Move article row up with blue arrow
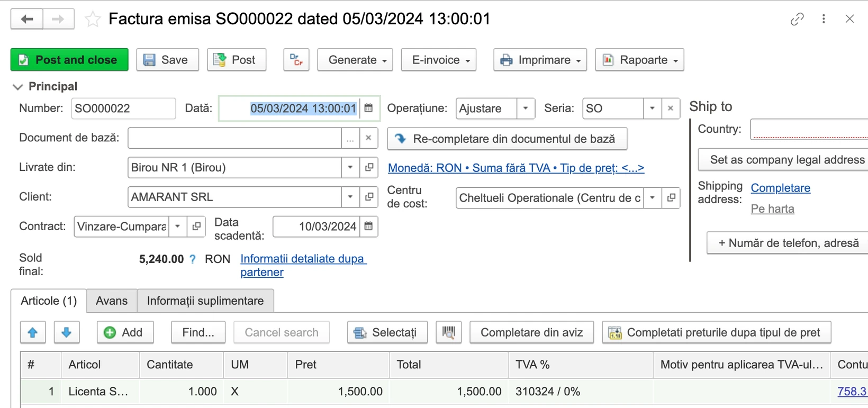Image resolution: width=868 pixels, height=408 pixels. [33, 332]
